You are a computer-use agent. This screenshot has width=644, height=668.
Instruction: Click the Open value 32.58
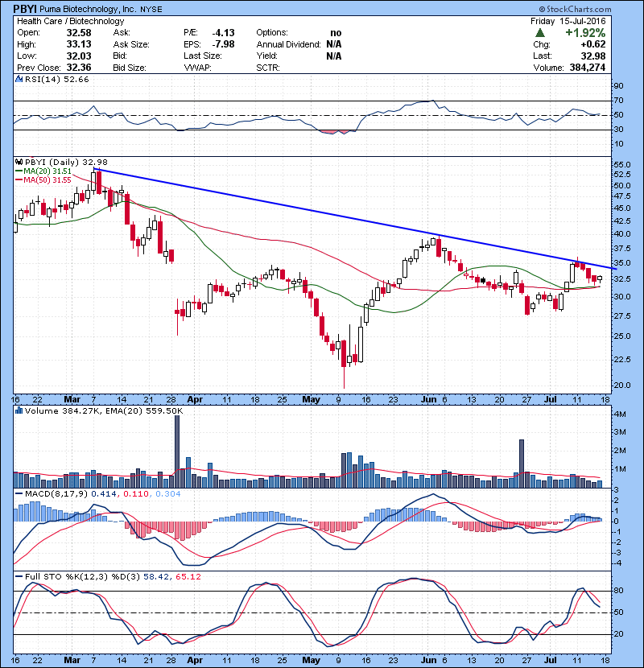(79, 33)
